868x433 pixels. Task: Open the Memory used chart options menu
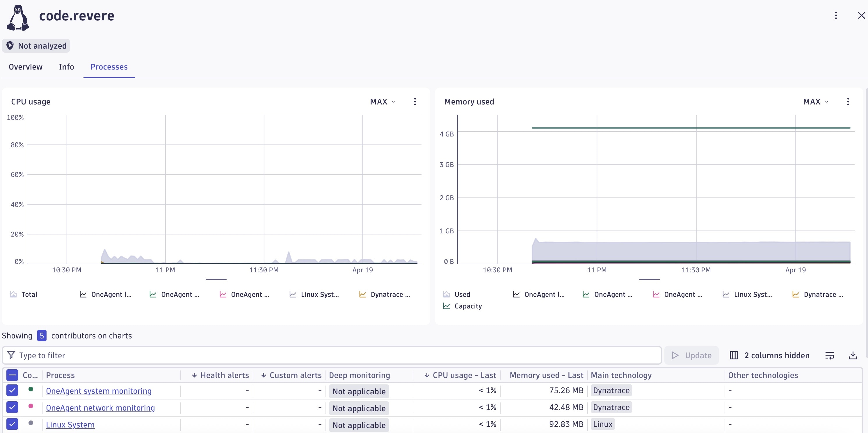coord(848,102)
